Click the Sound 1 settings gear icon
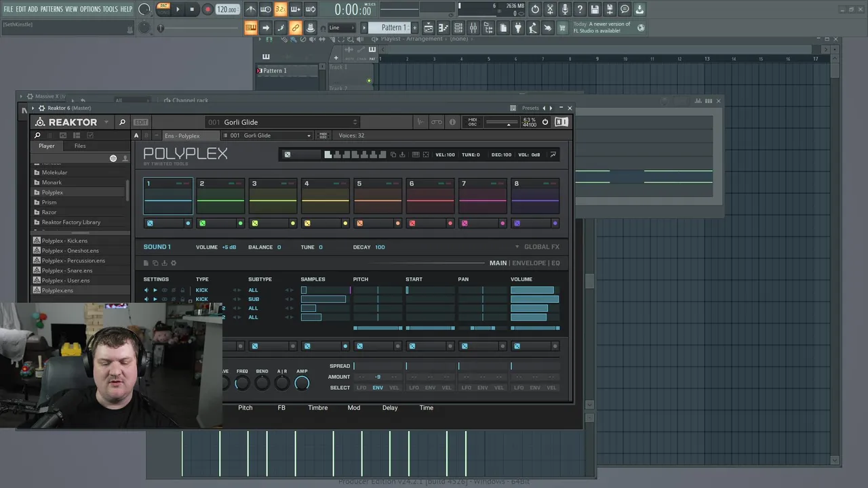 174,263
